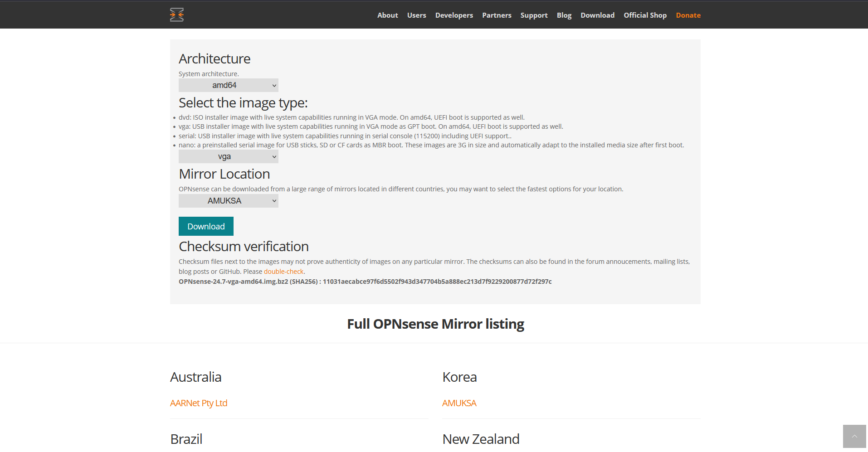Click the 'nano: a preinstalled serial image' bullet
This screenshot has width=868, height=452.
click(x=431, y=145)
